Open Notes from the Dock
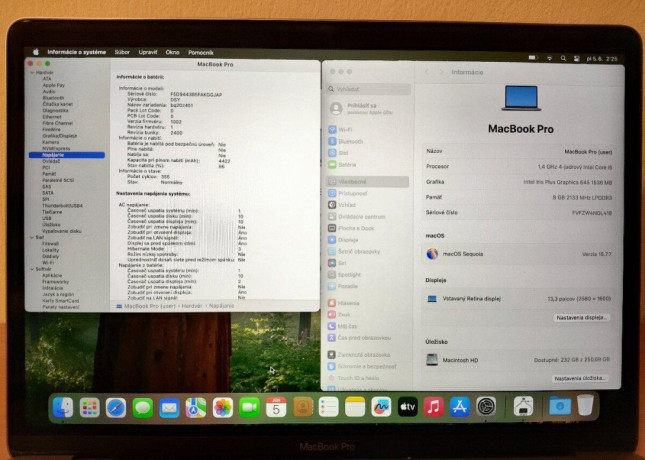Viewport: 645px width, 460px height. click(355, 408)
